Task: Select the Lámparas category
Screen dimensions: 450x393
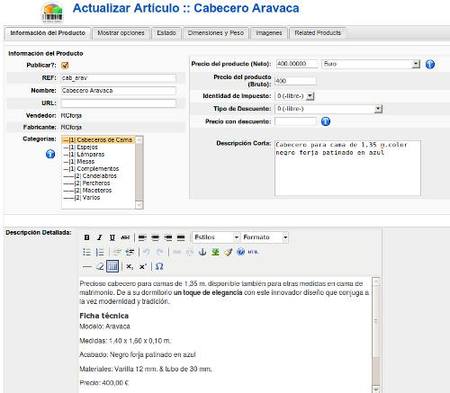Action: tap(98, 154)
